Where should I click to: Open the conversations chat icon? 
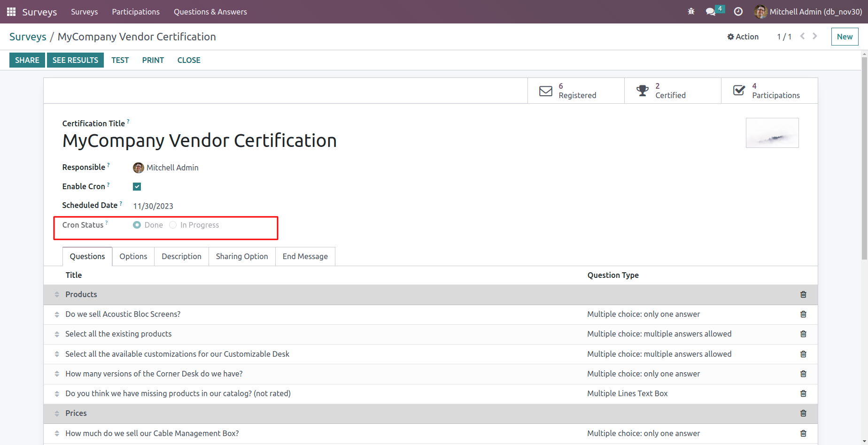(x=711, y=12)
